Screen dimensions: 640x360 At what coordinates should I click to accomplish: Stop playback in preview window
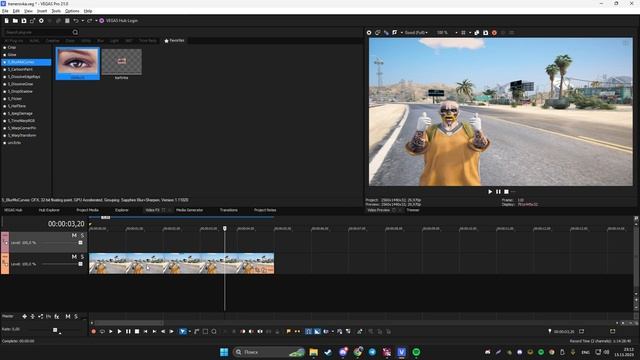click(507, 192)
